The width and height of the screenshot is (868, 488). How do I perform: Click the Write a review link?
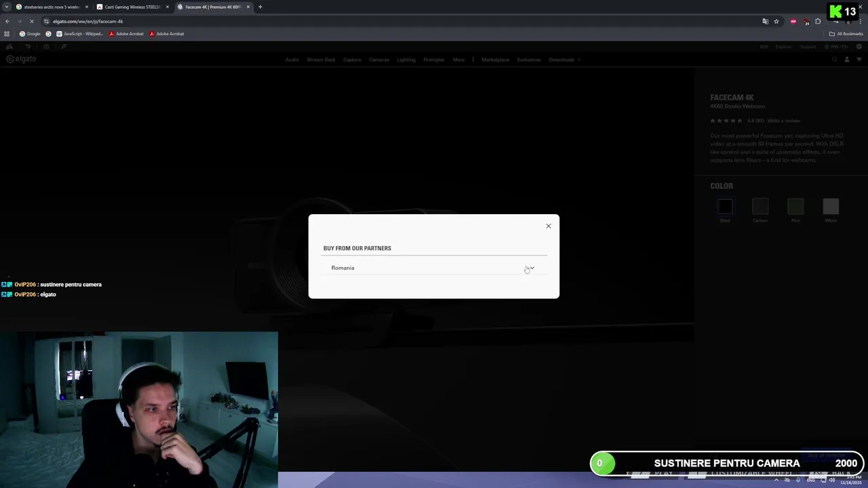(784, 121)
